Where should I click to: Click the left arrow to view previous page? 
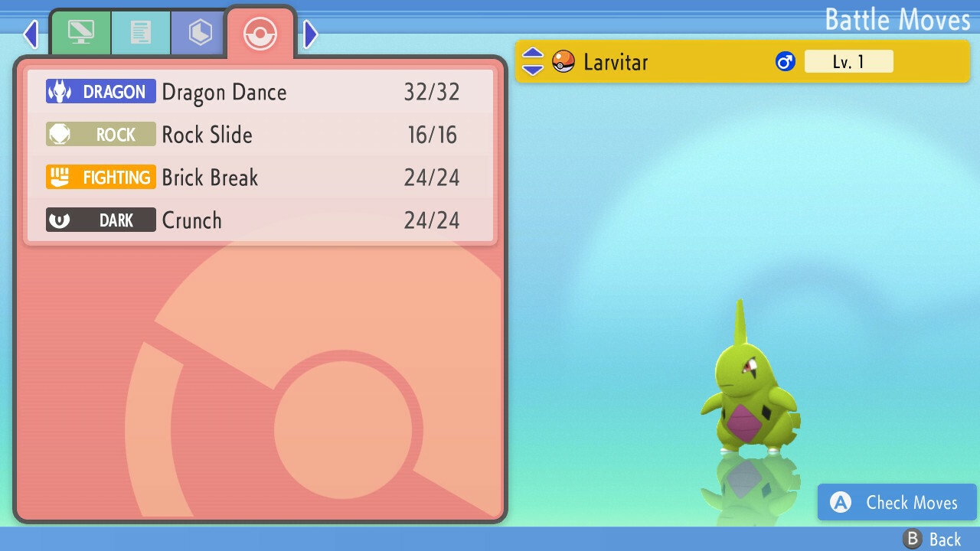pos(31,34)
